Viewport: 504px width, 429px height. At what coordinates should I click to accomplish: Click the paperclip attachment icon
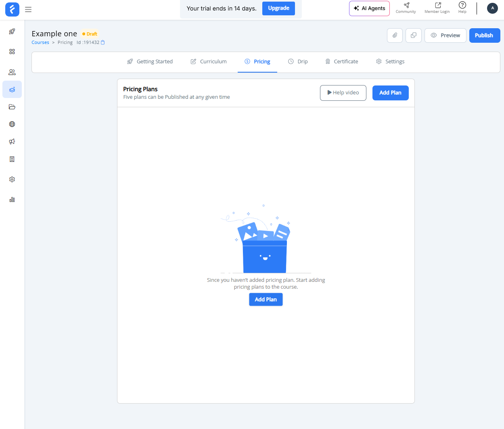(395, 35)
